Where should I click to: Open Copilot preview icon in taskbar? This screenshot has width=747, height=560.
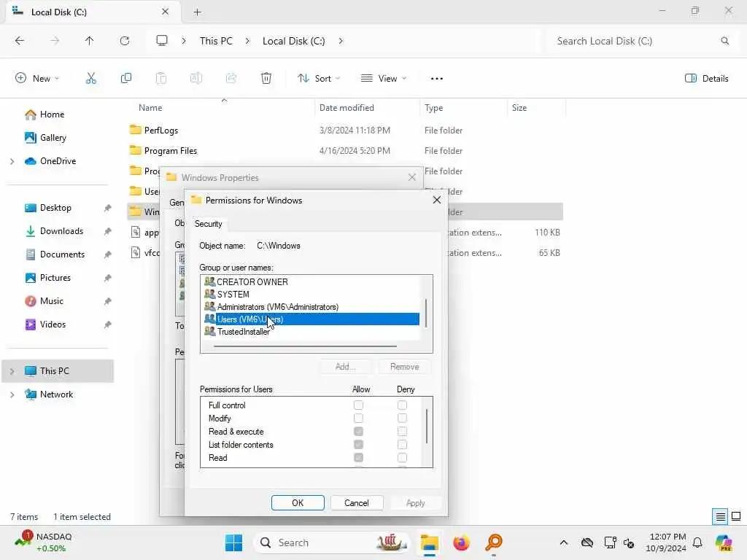(724, 542)
